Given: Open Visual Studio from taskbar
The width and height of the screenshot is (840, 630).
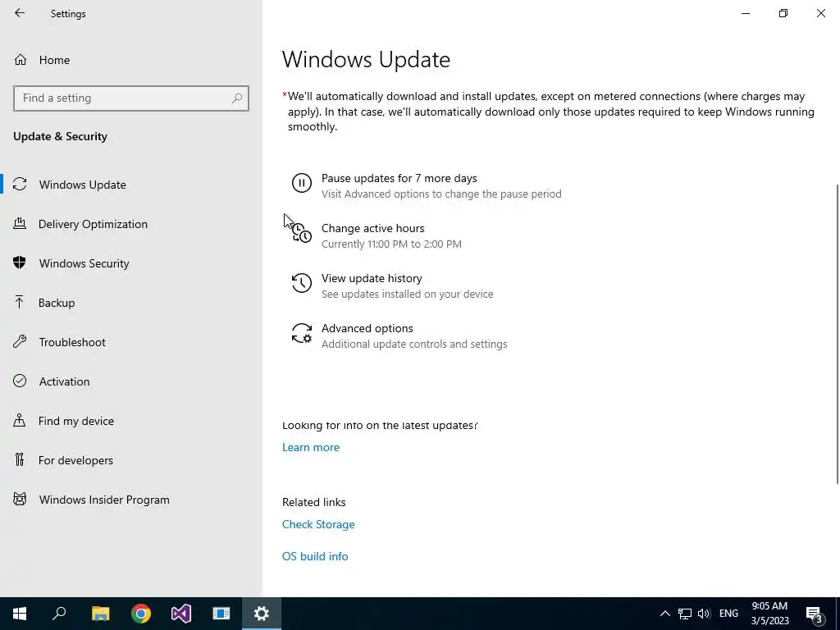Looking at the screenshot, I should point(181,614).
